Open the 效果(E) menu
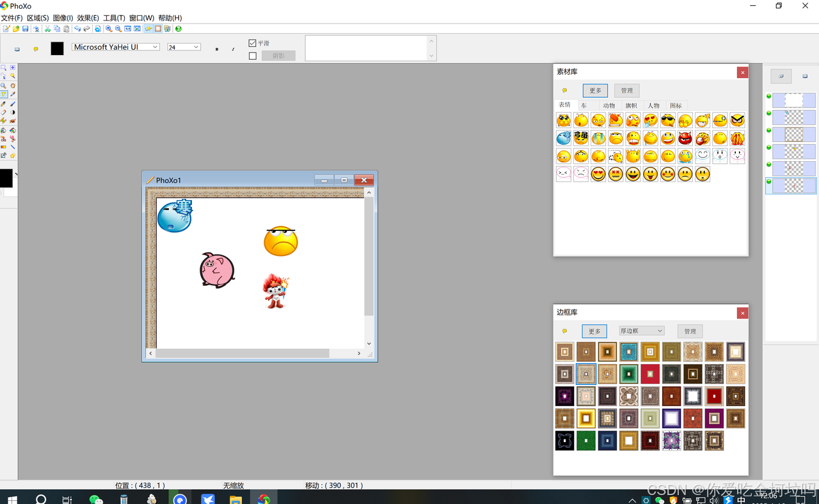Image resolution: width=819 pixels, height=504 pixels. click(88, 18)
